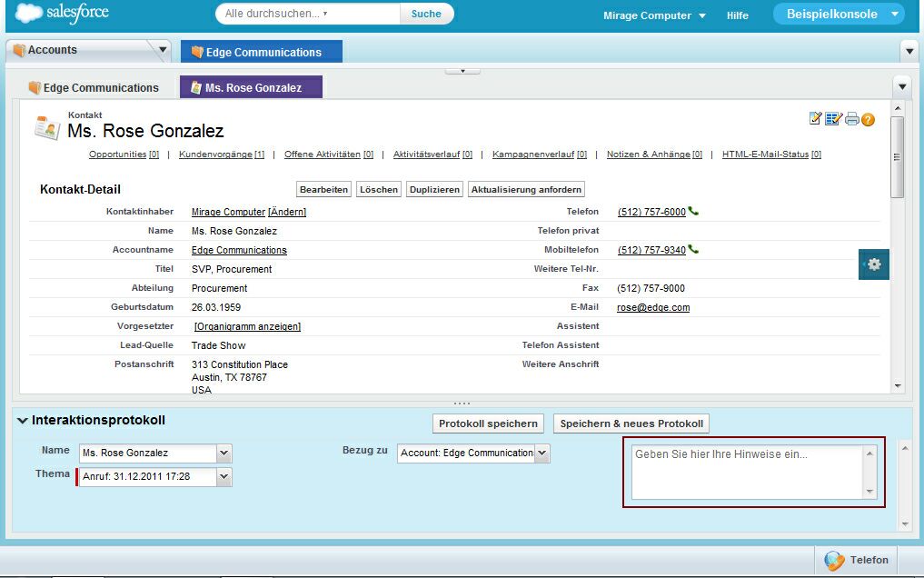Viewport: 924px width, 578px height.
Task: Open help with the orange question mark icon
Action: click(868, 120)
